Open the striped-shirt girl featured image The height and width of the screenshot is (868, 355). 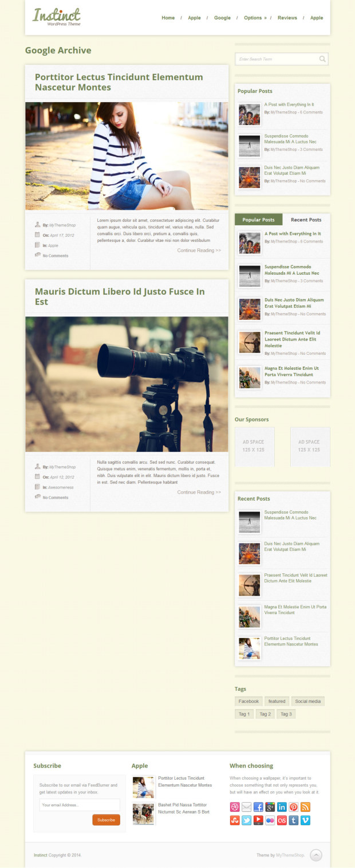click(127, 156)
